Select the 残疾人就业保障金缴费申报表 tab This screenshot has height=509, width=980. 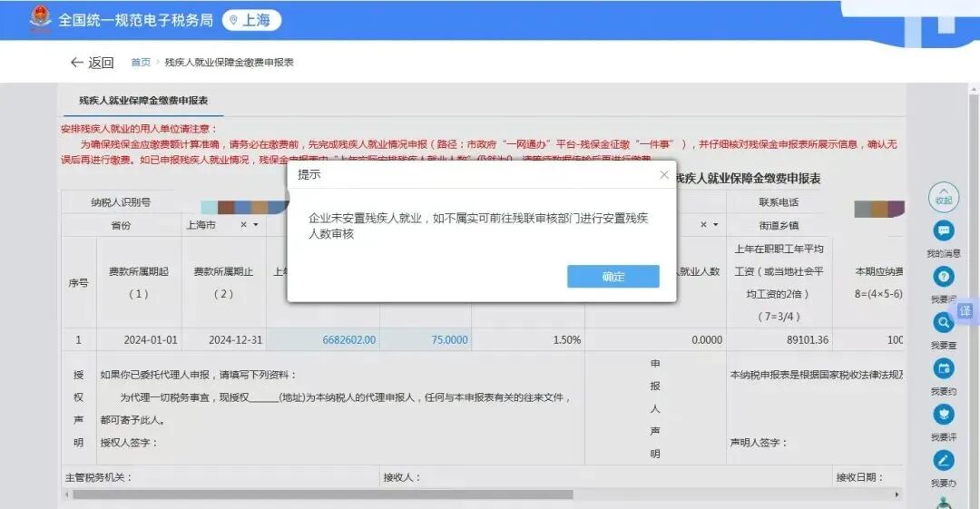[x=143, y=101]
